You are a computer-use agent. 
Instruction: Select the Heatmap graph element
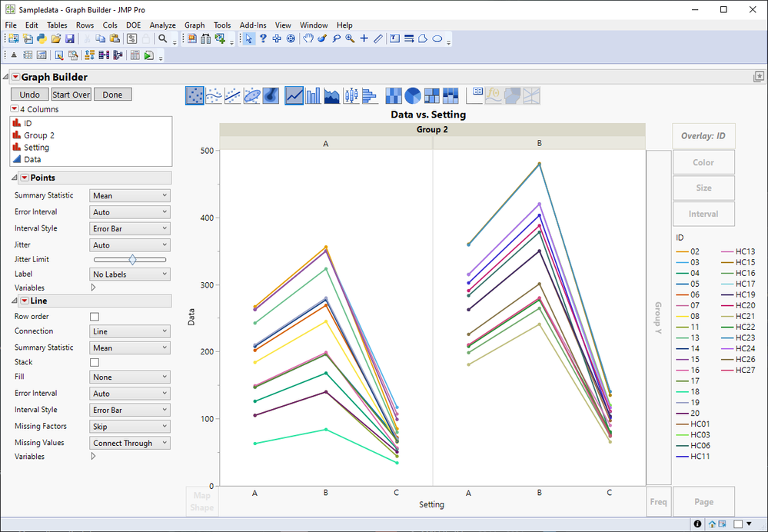click(393, 95)
